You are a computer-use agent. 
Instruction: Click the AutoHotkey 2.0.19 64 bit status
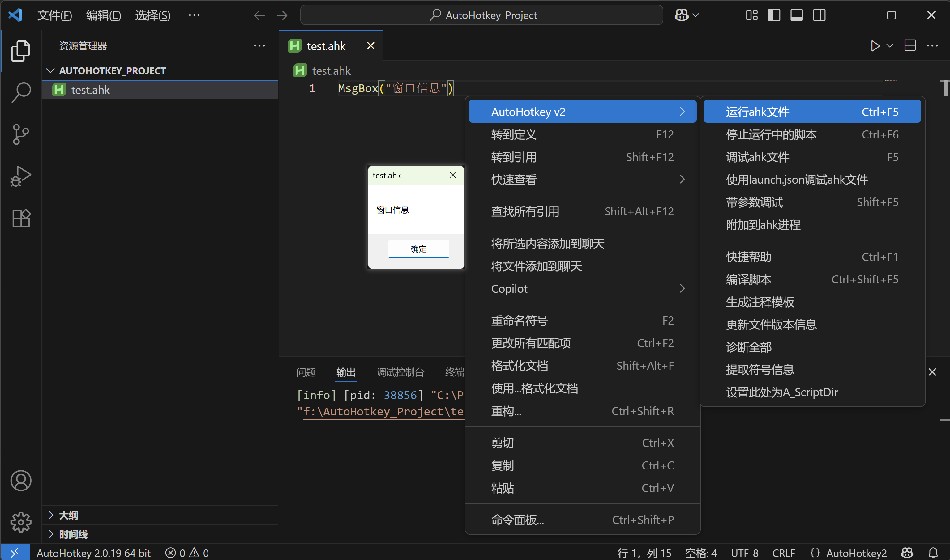pyautogui.click(x=93, y=553)
